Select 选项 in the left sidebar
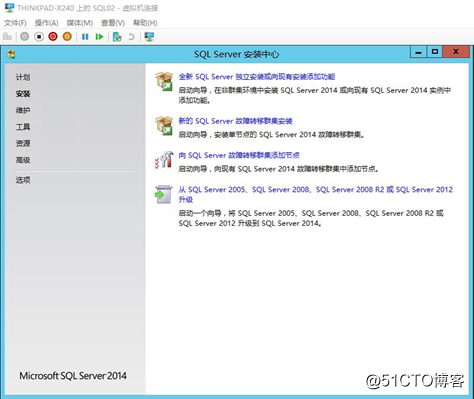The height and width of the screenshot is (399, 474). pyautogui.click(x=23, y=180)
